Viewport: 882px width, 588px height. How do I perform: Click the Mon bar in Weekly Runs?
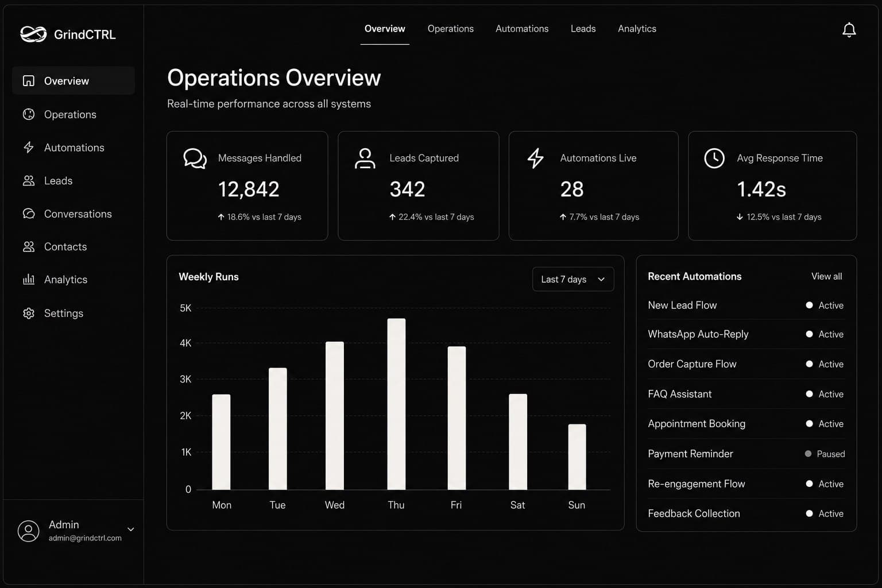pos(221,442)
